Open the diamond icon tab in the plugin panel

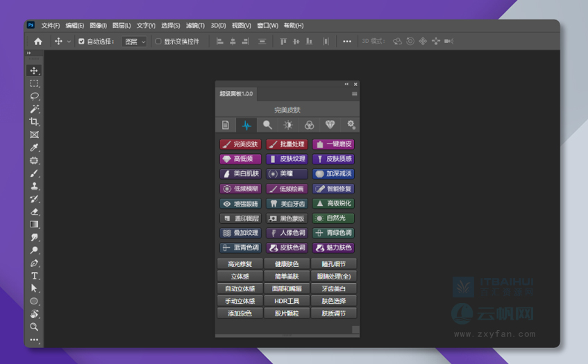point(330,125)
